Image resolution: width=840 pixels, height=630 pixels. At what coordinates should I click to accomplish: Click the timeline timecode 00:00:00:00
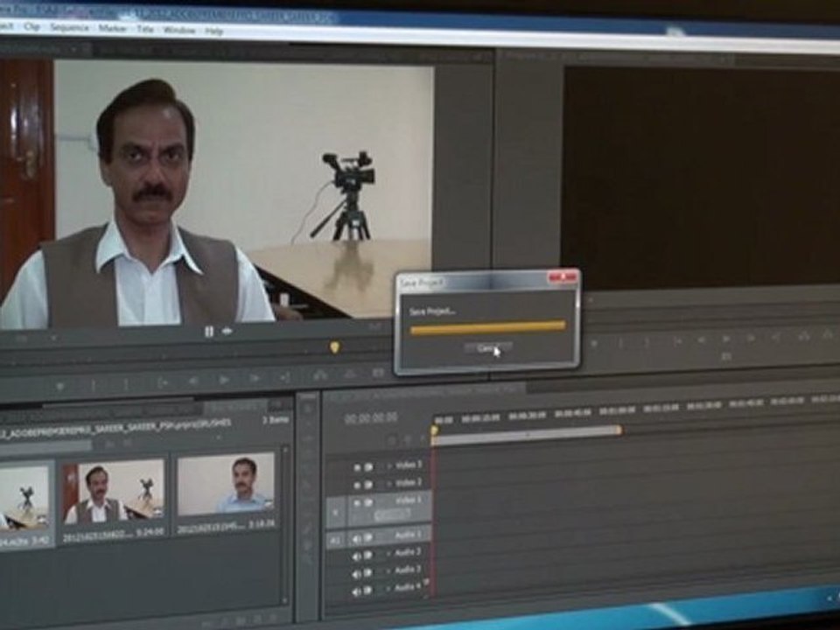(x=371, y=418)
